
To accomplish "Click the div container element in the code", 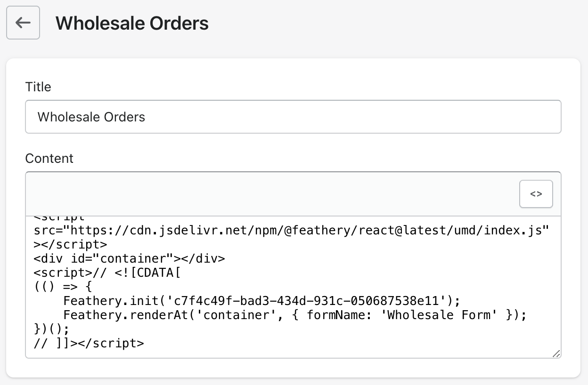I will [129, 258].
